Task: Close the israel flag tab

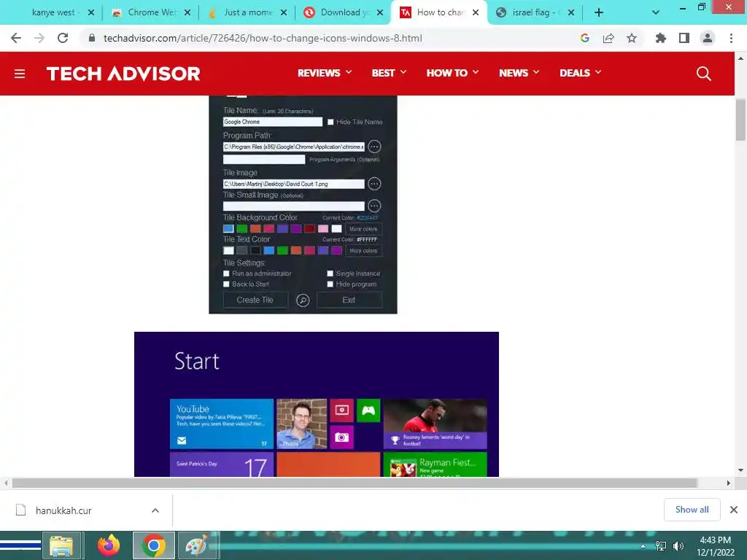Action: coord(571,13)
